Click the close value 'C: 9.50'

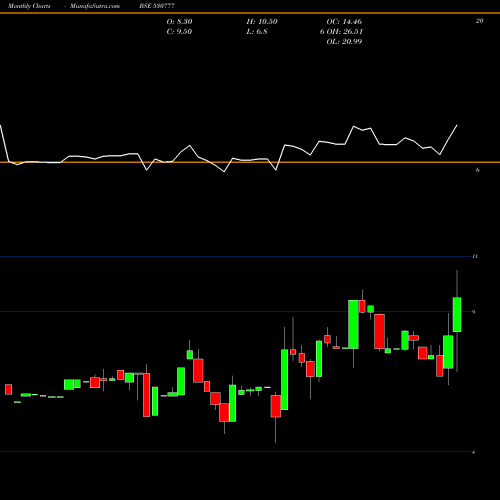(x=179, y=32)
